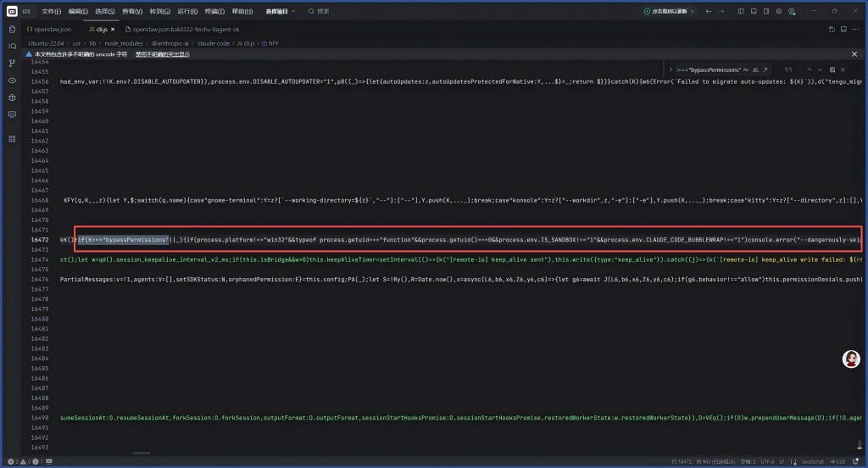The image size is (868, 468).
Task: Switch to the openclaw.json tab
Action: click(x=48, y=29)
